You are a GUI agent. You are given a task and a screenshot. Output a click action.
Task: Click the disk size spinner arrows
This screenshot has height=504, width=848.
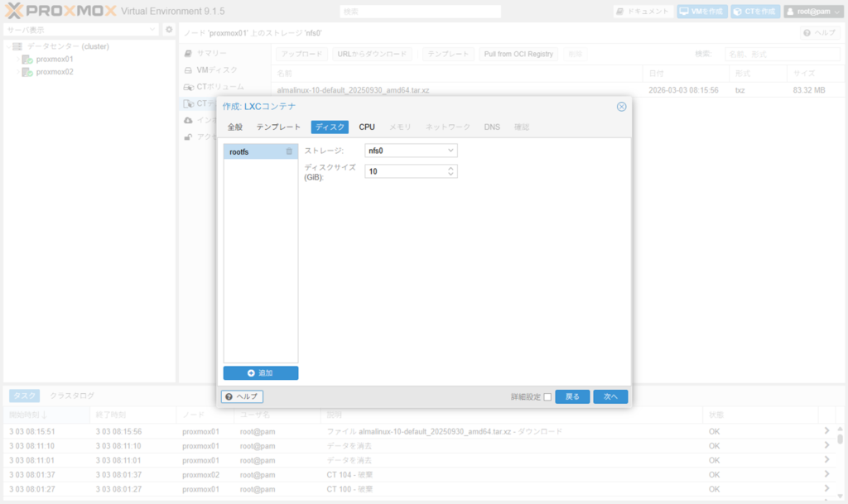tap(450, 171)
